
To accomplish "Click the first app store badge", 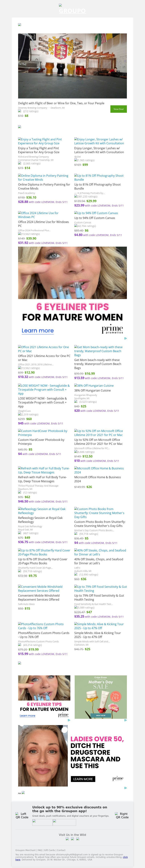I will (x=42, y=822).
